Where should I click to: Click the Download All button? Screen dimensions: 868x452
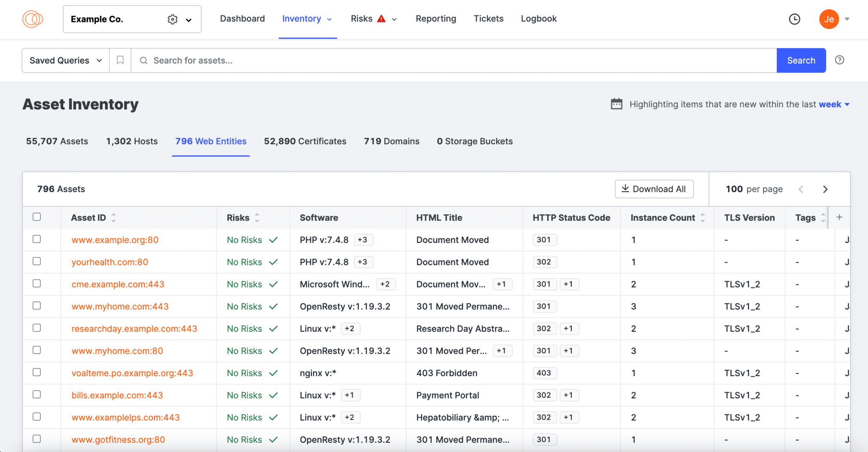(x=654, y=189)
